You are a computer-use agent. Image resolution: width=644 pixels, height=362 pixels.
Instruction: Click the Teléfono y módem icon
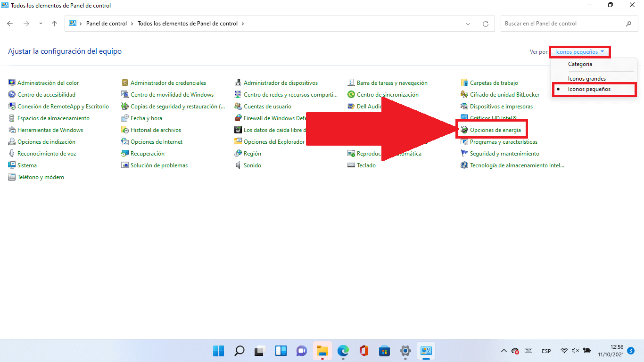click(12, 177)
